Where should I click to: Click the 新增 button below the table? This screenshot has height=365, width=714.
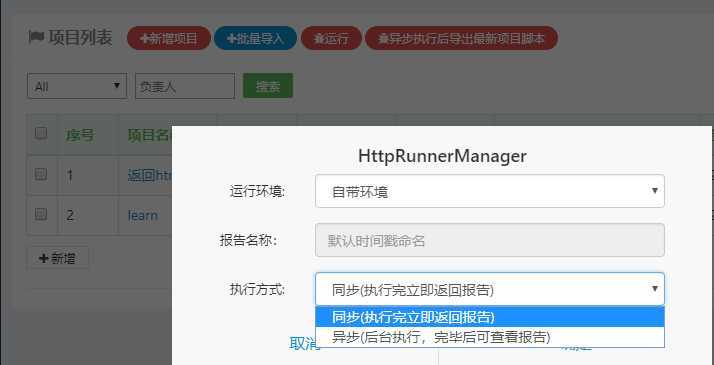pos(58,259)
